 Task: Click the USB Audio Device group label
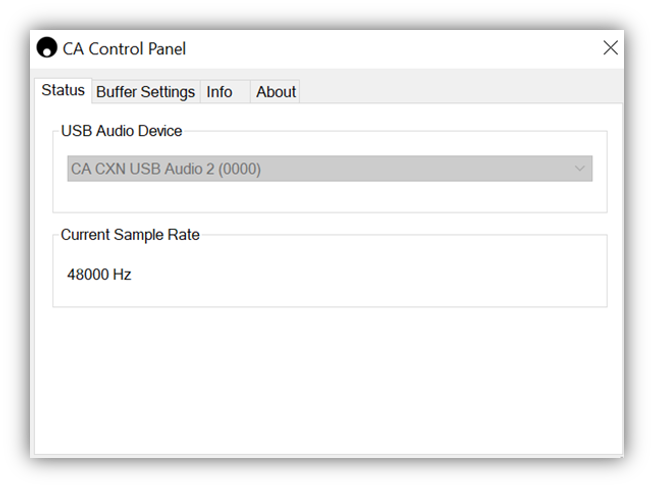click(x=121, y=131)
